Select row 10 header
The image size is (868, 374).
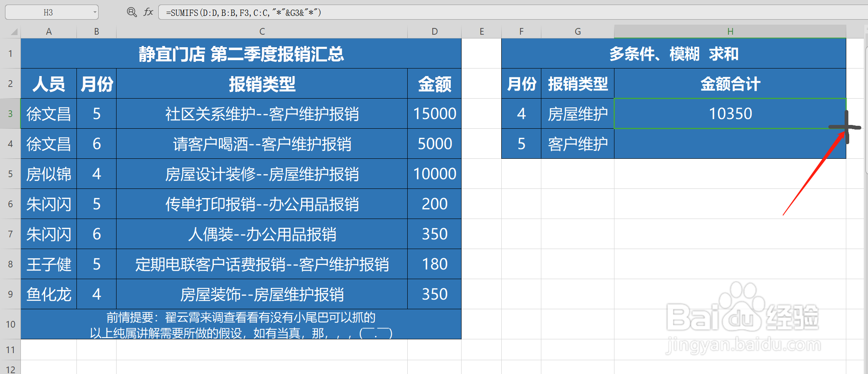(x=10, y=324)
